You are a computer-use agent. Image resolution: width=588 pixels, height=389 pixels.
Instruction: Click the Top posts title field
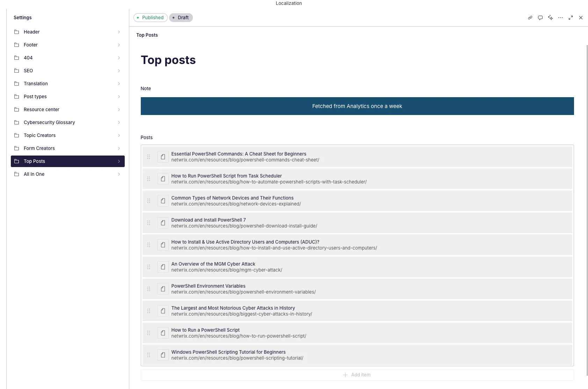coord(168,60)
